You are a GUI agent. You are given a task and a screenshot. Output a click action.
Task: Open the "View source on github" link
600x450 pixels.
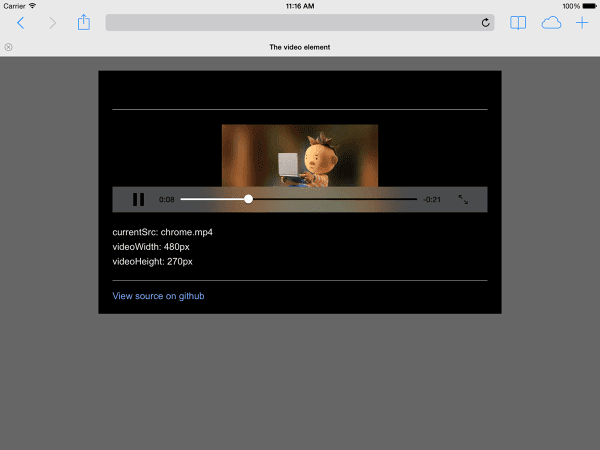pyautogui.click(x=158, y=296)
